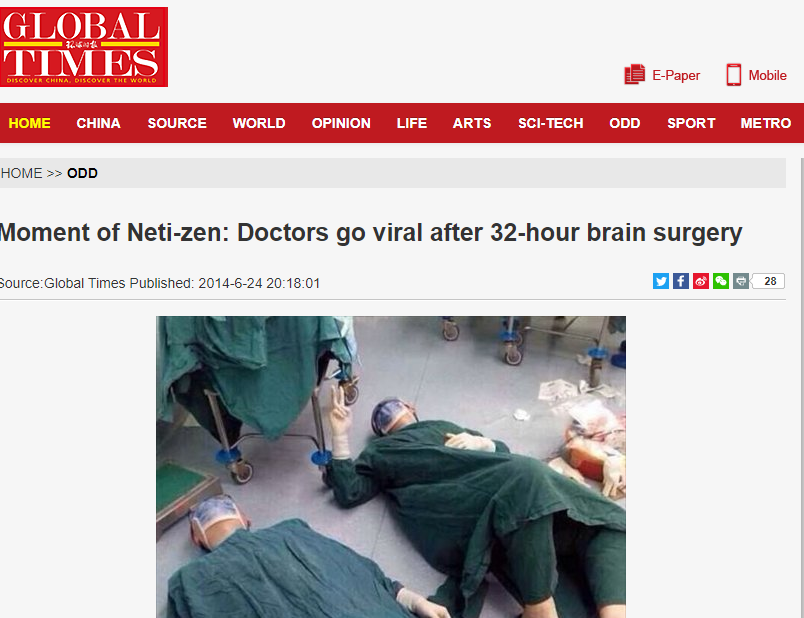Select the ODD navigation tab
The width and height of the screenshot is (804, 618).
(625, 123)
